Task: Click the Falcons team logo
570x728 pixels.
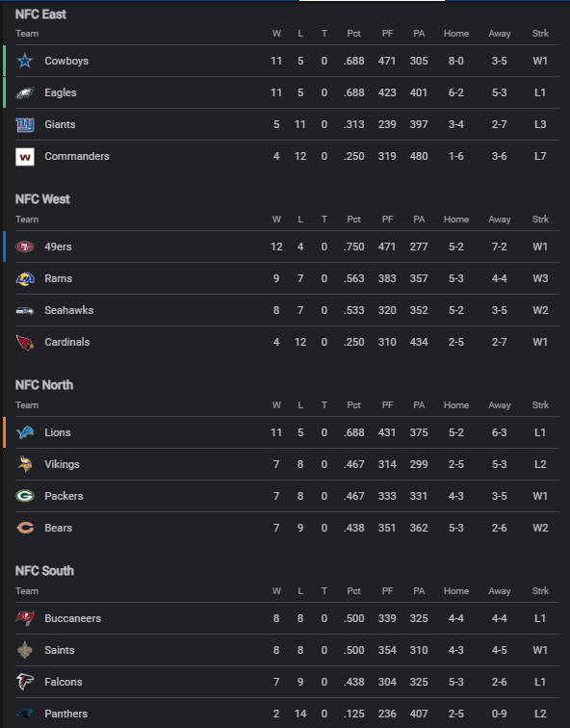Action: [x=25, y=682]
